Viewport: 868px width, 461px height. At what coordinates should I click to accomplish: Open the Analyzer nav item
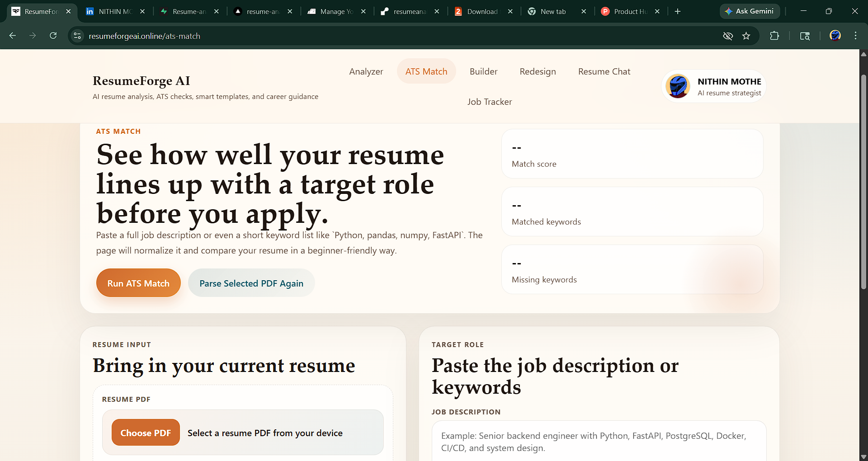366,71
